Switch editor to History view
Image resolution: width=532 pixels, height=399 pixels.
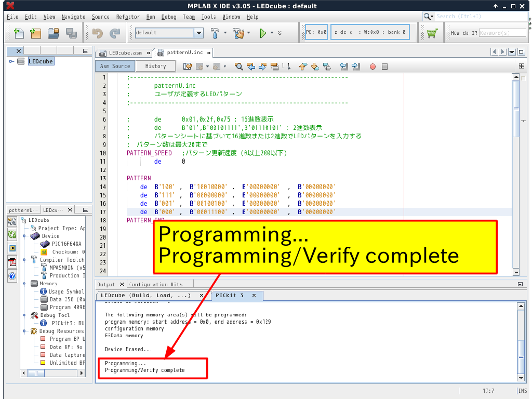point(156,66)
